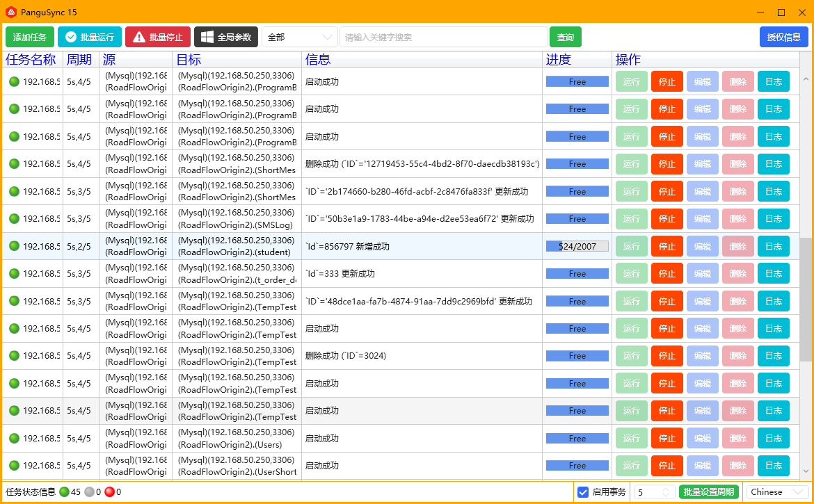The width and height of the screenshot is (814, 504).
Task: Click 运行 in the t_order row
Action: click(x=631, y=274)
